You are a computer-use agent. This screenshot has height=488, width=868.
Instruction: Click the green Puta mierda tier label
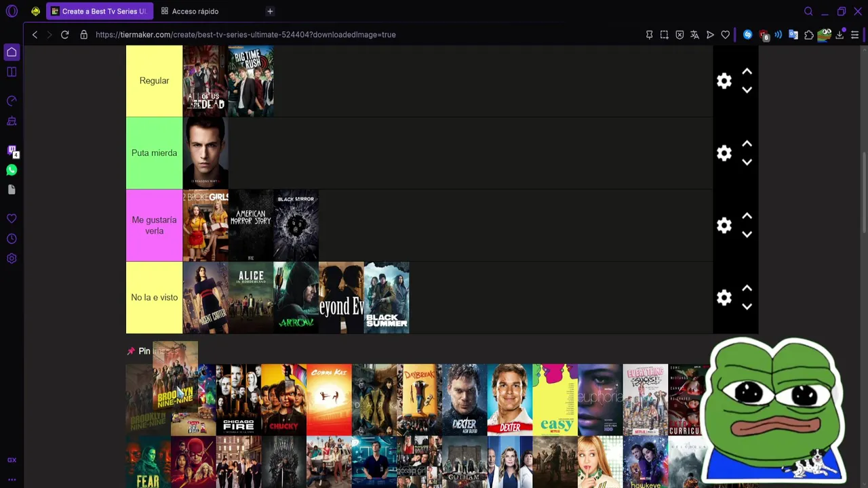click(x=154, y=153)
